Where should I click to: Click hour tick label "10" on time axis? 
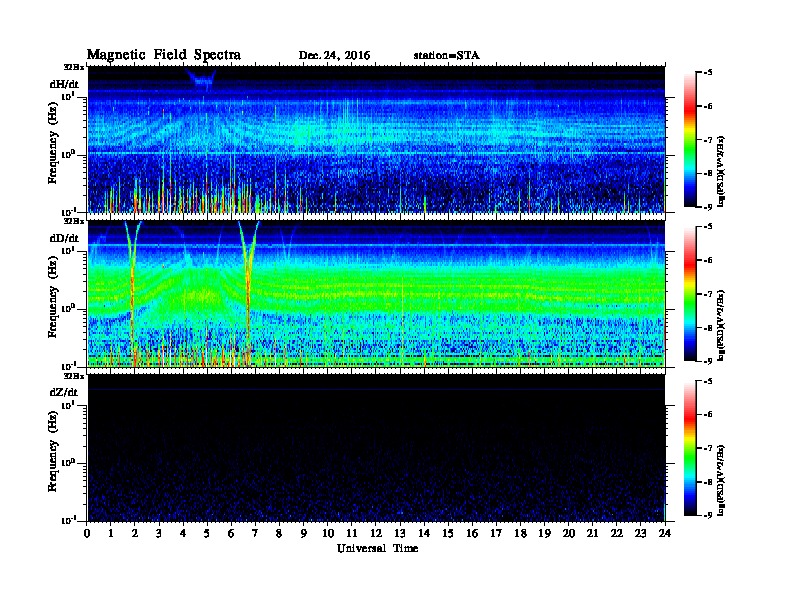[x=328, y=533]
